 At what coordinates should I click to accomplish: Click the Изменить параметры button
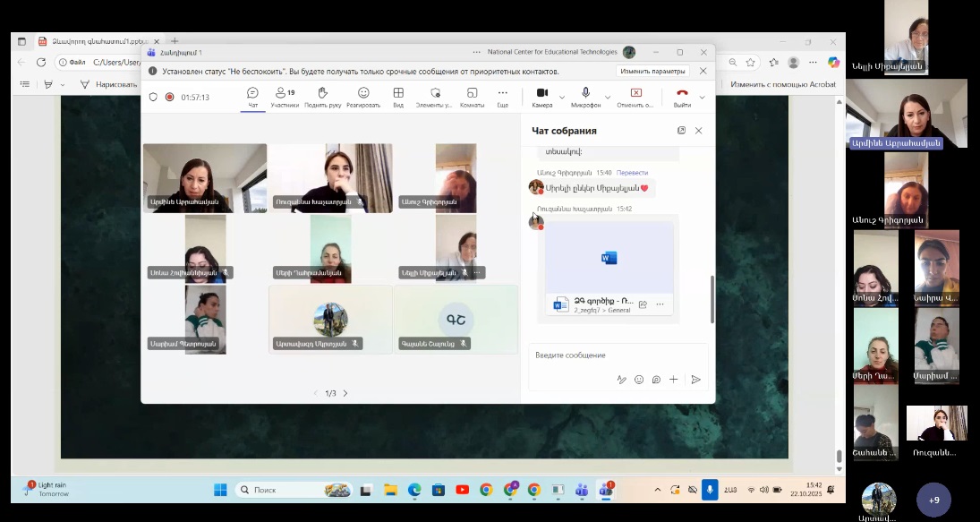tap(652, 72)
